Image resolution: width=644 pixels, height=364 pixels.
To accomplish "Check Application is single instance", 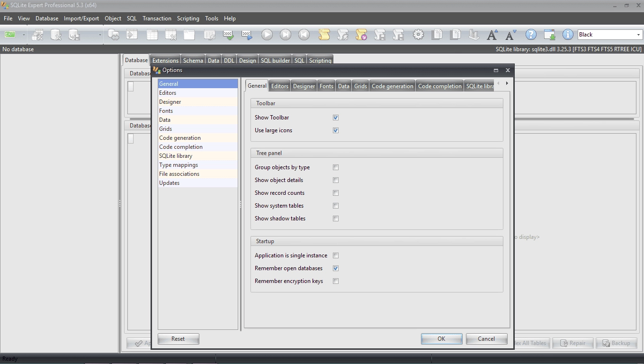I will coord(336,255).
